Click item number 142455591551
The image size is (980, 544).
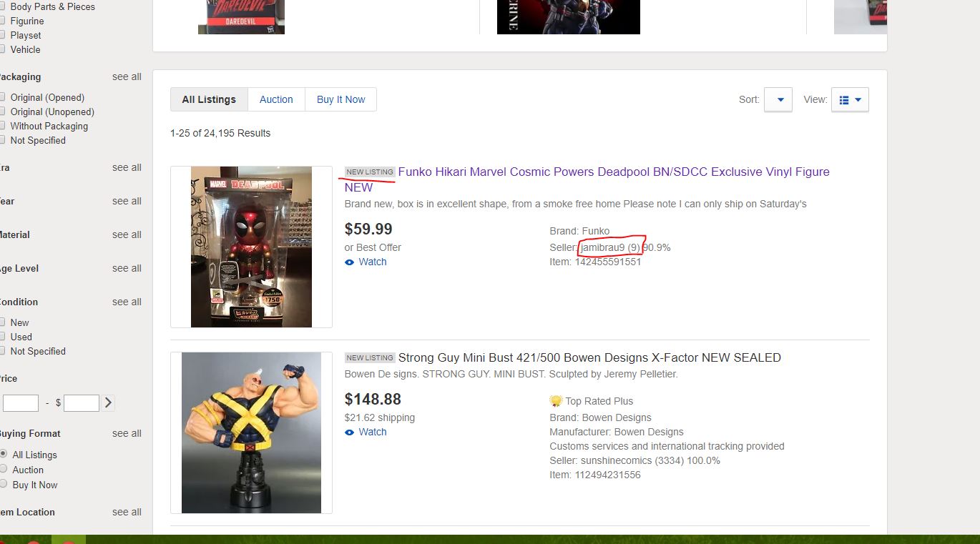(608, 262)
